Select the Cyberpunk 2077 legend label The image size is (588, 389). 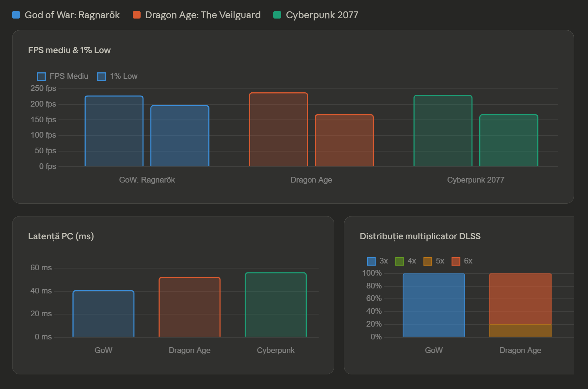(322, 15)
